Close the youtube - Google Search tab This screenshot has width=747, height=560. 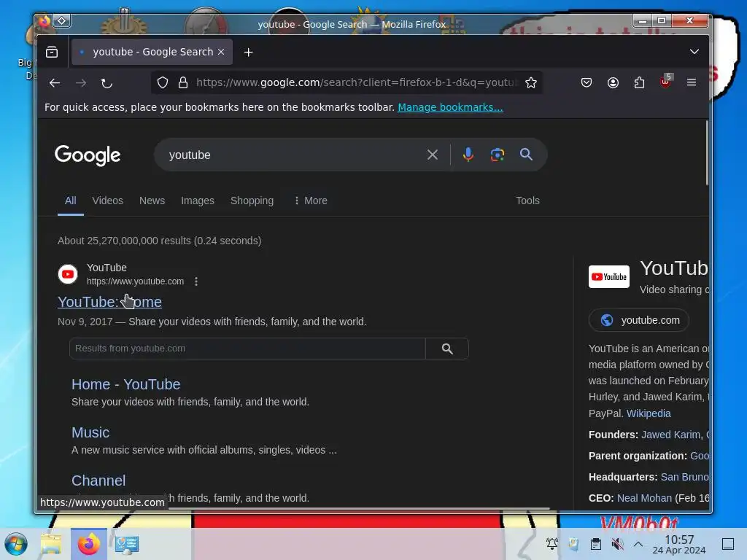click(x=221, y=52)
